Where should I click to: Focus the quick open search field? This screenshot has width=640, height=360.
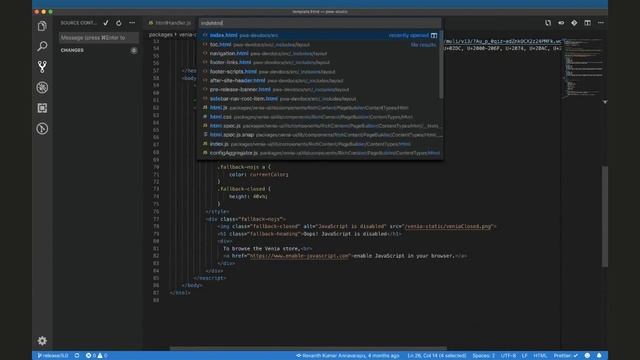tap(320, 23)
